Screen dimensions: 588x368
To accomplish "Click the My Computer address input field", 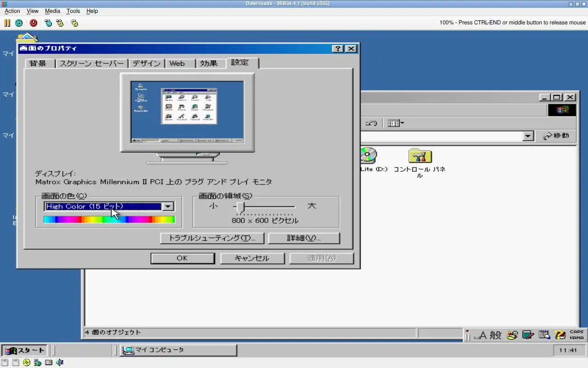I will pyautogui.click(x=441, y=136).
